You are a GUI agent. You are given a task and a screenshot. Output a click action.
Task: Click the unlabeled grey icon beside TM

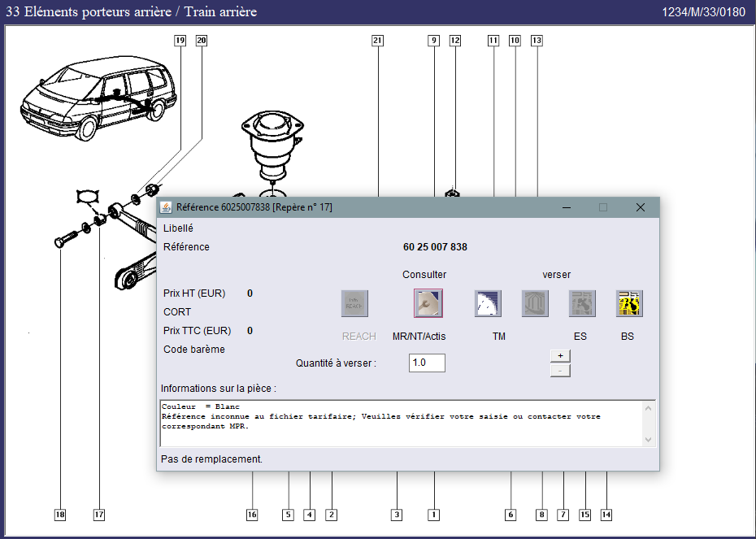(535, 304)
